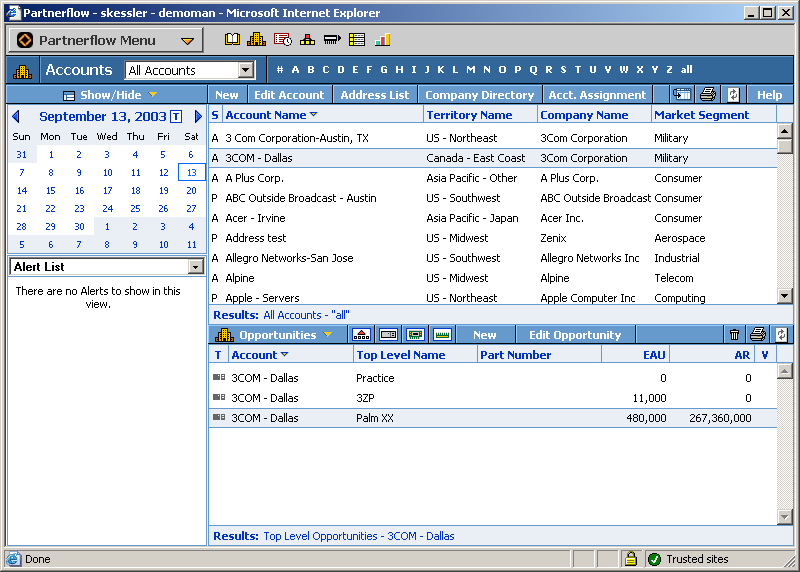Click the export view icon in accounts toolbar
Viewport: 800px width, 572px height.
(682, 94)
